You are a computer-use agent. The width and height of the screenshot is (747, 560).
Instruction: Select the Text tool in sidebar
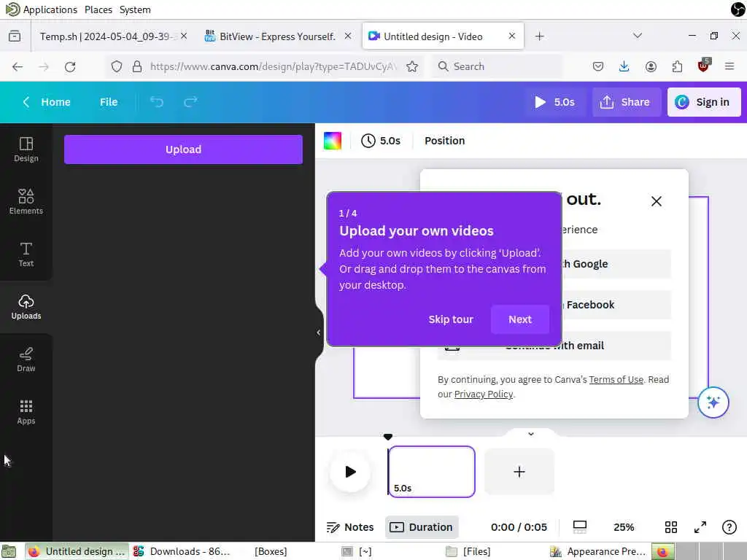tap(26, 254)
